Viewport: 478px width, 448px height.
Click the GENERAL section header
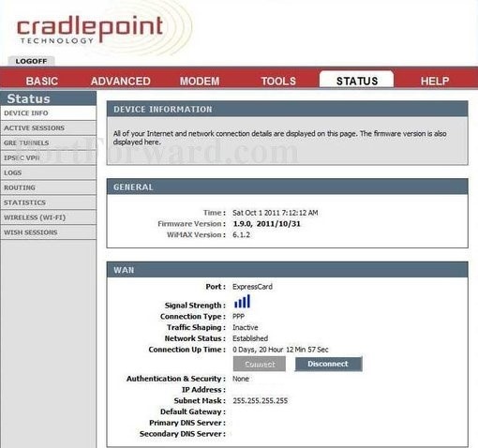click(x=287, y=187)
